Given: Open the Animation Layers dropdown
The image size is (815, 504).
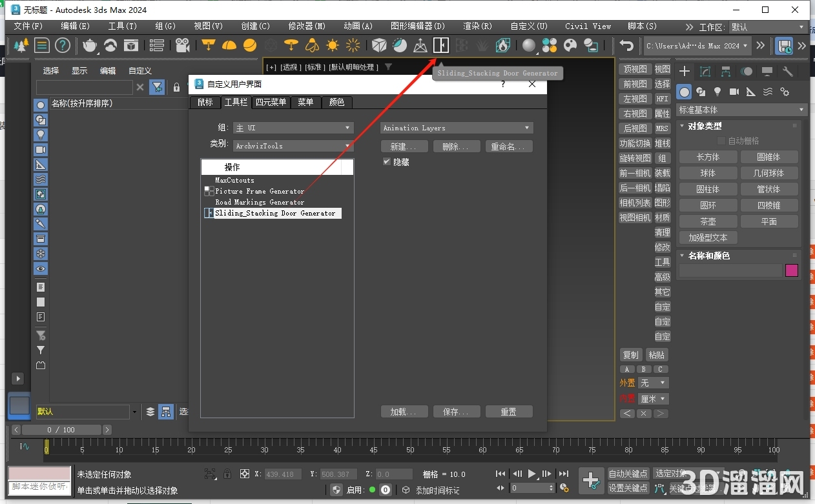Looking at the screenshot, I should pyautogui.click(x=457, y=127).
